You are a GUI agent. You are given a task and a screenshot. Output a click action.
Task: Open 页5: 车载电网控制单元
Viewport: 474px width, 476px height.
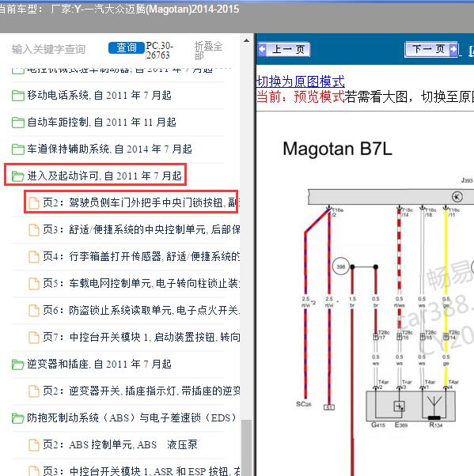142,283
